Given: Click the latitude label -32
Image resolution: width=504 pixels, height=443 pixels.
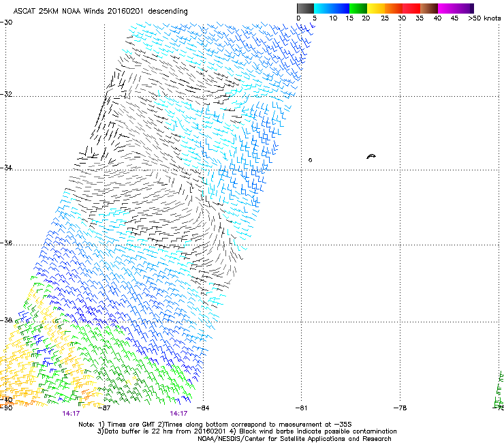Looking at the screenshot, I should point(6,94).
